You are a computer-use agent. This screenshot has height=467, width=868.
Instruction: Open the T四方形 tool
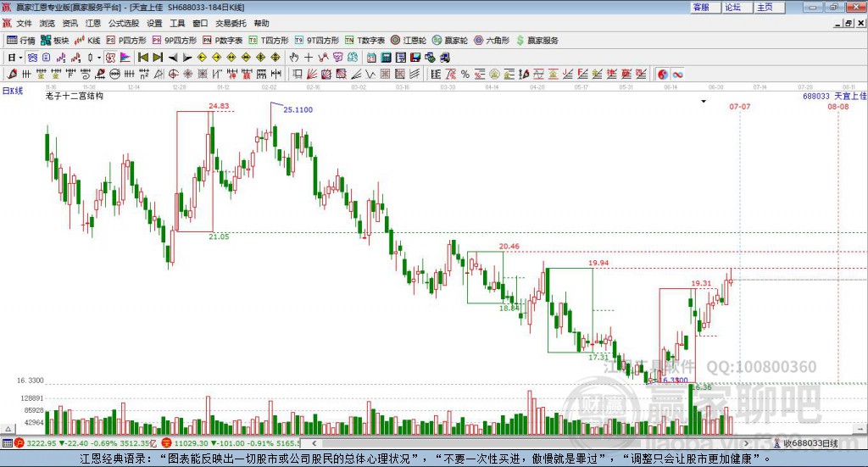269,41
